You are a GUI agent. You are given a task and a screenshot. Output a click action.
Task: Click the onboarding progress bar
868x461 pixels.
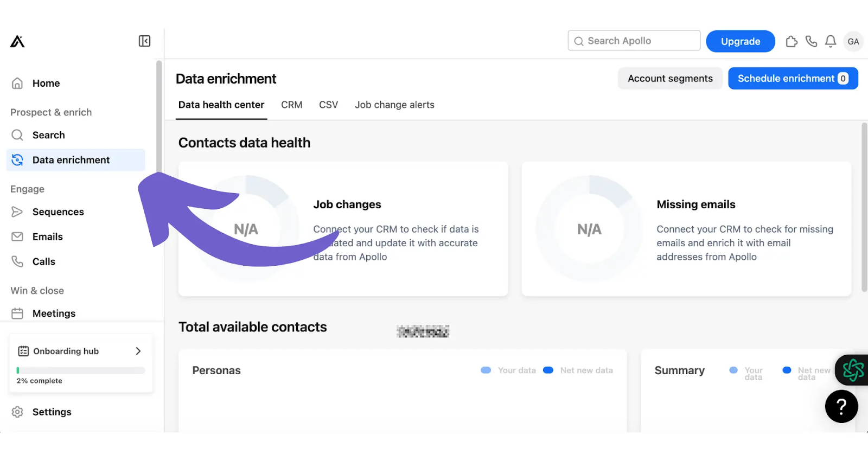[x=81, y=370]
